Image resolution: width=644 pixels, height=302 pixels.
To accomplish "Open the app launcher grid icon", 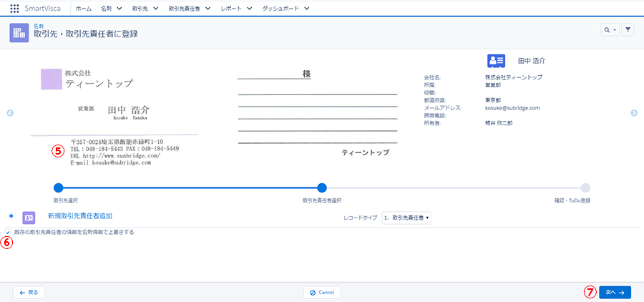I will [14, 8].
